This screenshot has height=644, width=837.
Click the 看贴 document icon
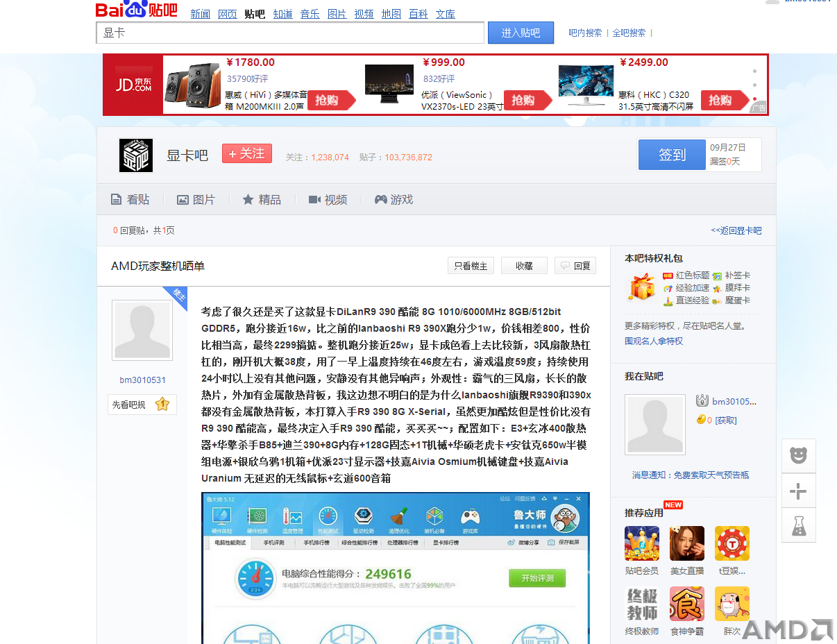(x=117, y=200)
